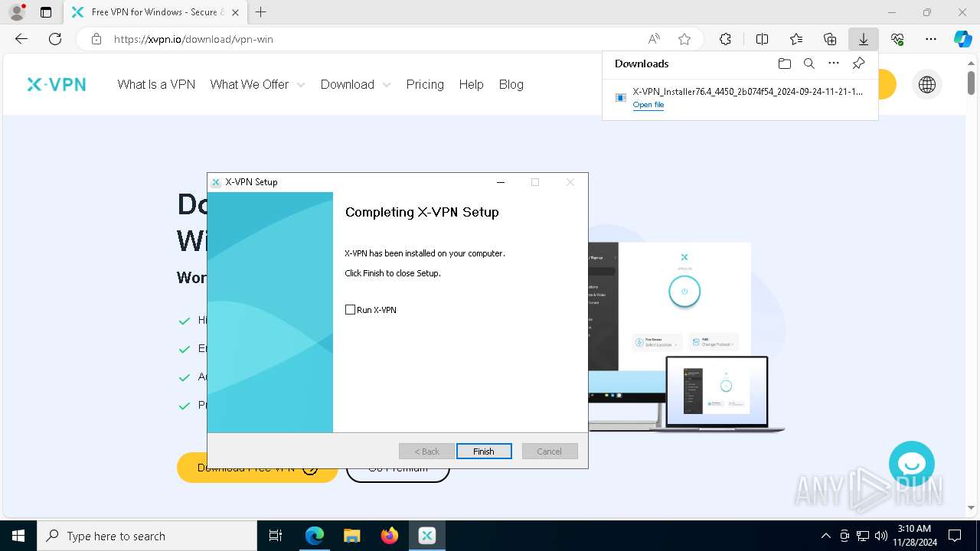Go back with browser back arrow
The height and width of the screenshot is (551, 980).
(x=21, y=39)
